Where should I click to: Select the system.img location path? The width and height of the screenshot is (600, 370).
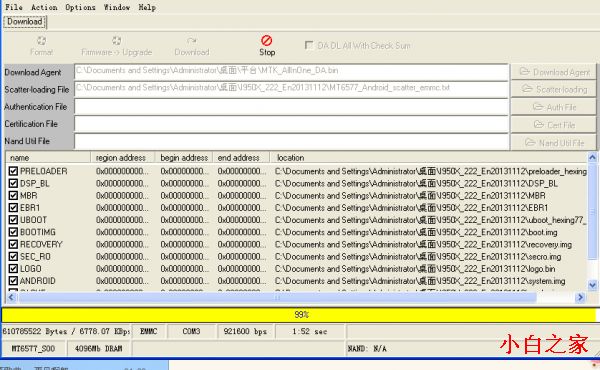pos(420,281)
